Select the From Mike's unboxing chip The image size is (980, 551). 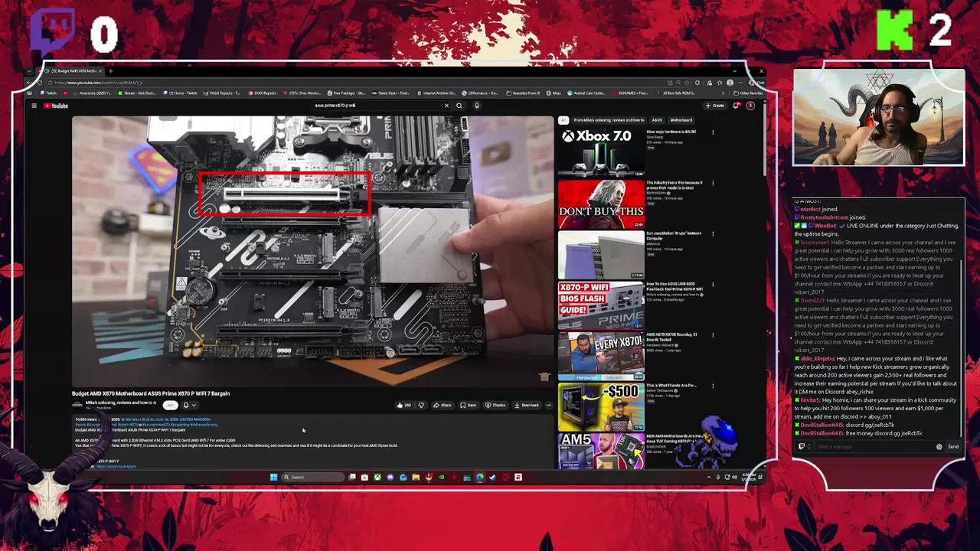tap(609, 120)
